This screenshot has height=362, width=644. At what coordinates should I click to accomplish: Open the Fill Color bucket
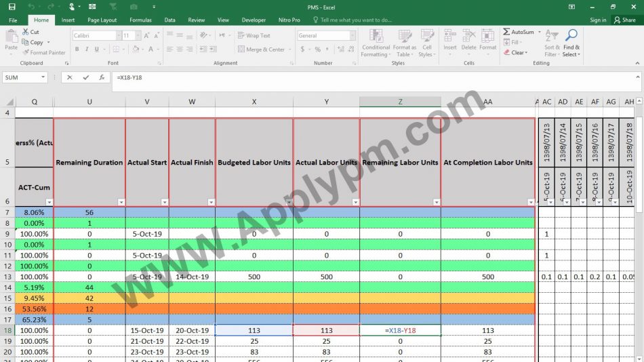coord(136,49)
